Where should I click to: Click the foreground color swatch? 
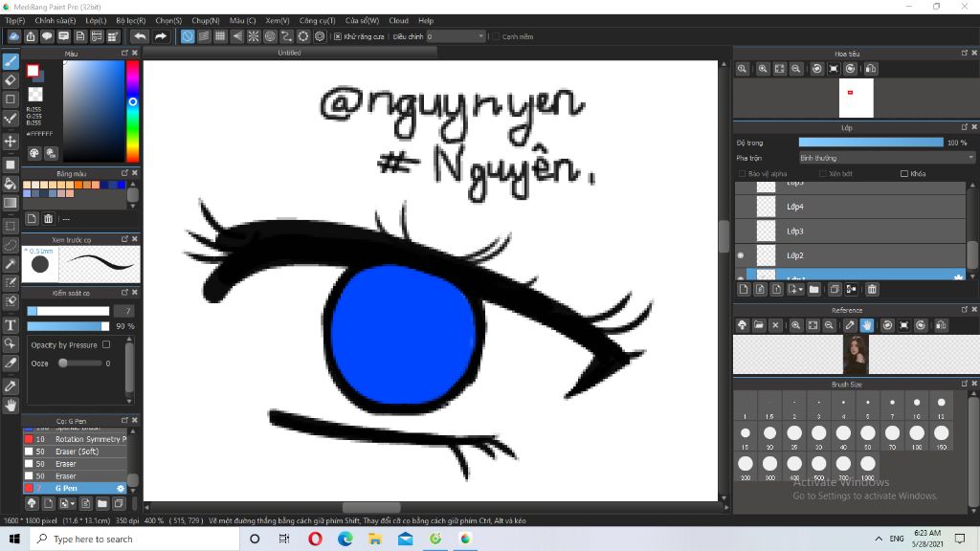coord(33,71)
